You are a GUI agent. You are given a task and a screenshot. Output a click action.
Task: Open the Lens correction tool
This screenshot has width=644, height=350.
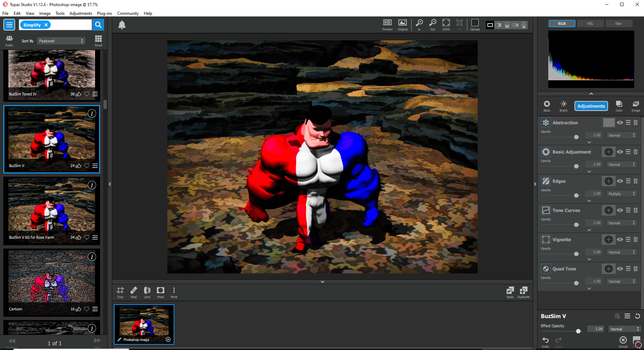click(147, 292)
